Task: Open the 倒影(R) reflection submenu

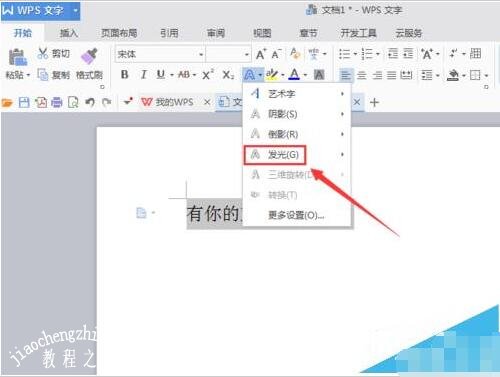Action: click(x=297, y=134)
